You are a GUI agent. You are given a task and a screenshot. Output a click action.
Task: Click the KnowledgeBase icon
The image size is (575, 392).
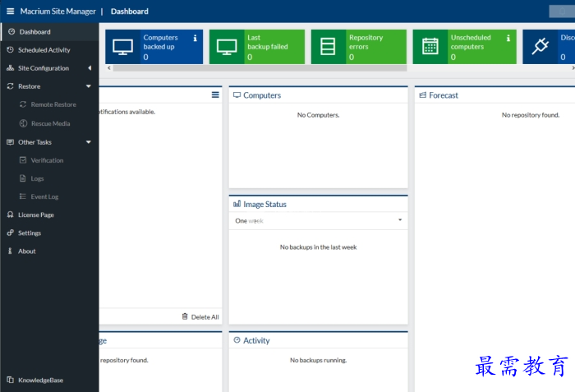pyautogui.click(x=10, y=380)
